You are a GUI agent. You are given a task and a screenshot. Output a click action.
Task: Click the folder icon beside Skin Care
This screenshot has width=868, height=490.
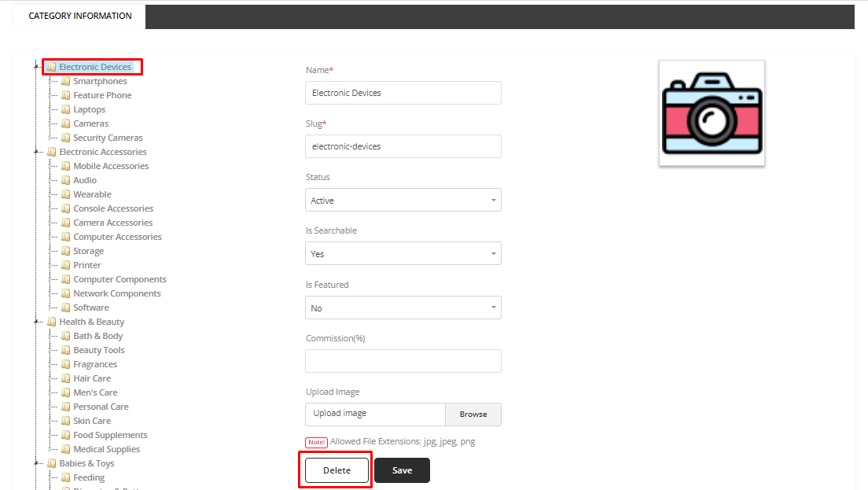66,421
